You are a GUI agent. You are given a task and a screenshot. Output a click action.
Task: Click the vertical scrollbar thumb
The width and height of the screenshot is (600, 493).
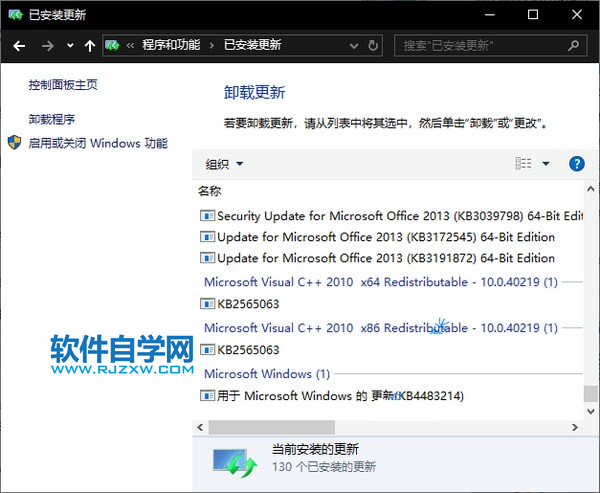click(590, 394)
